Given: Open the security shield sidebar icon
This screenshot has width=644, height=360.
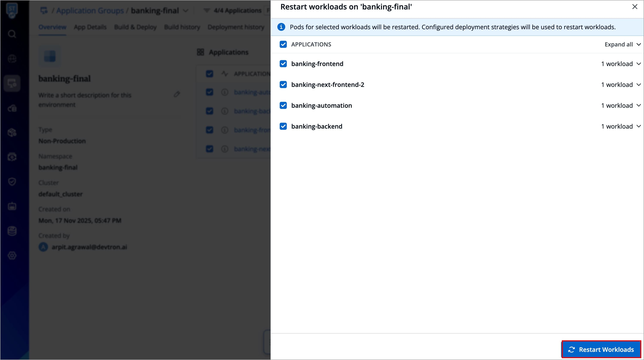Looking at the screenshot, I should pyautogui.click(x=12, y=182).
